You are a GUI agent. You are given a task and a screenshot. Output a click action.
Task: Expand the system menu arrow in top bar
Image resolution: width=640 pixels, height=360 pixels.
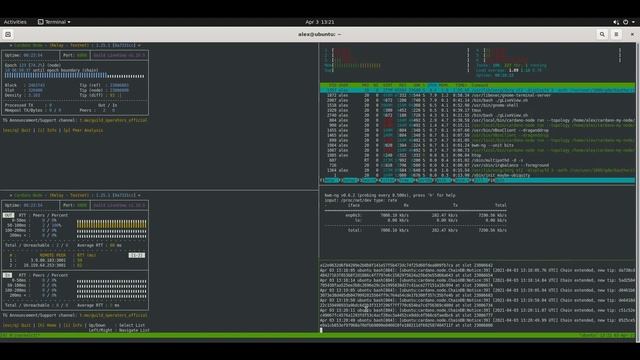[633, 22]
